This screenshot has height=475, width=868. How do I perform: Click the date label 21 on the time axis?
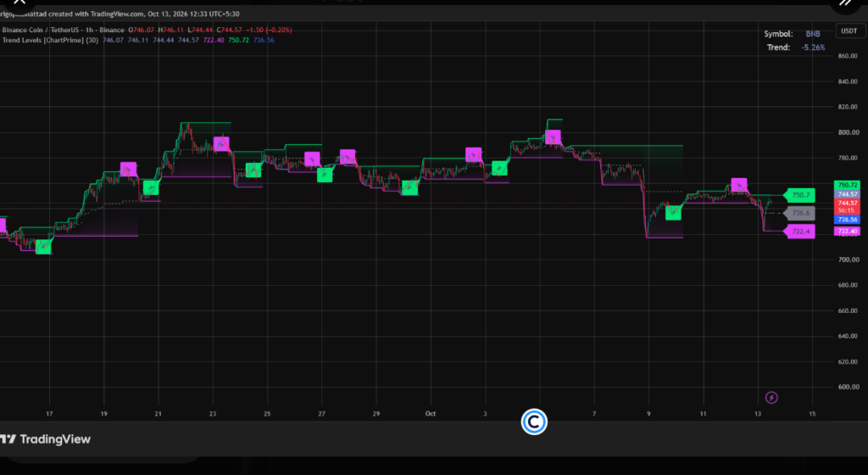click(159, 414)
